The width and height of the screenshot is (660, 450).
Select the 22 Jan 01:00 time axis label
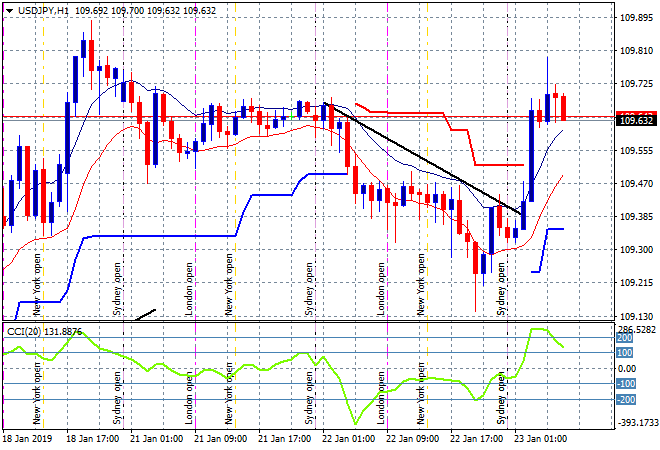[349, 439]
